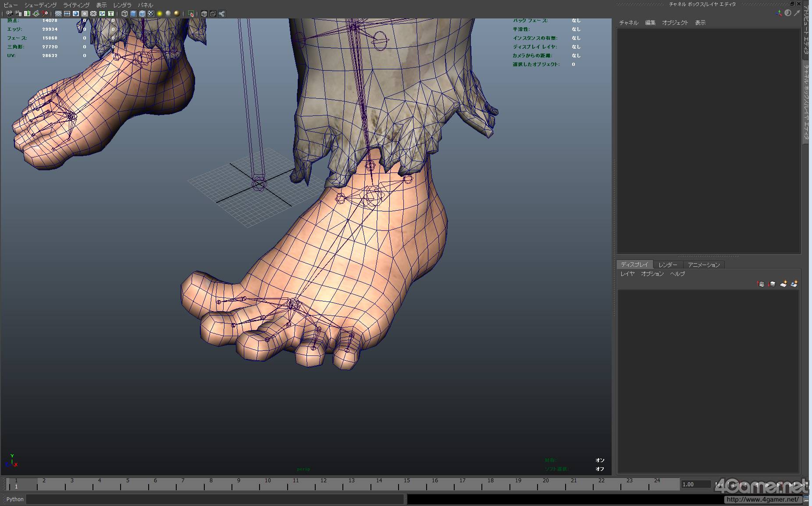
Task: Toggle the viewport grid display button
Action: pos(58,14)
